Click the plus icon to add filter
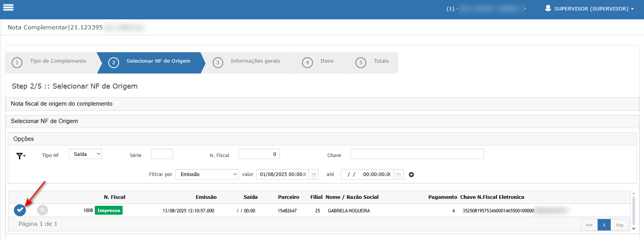This screenshot has width=644, height=241. click(x=411, y=175)
